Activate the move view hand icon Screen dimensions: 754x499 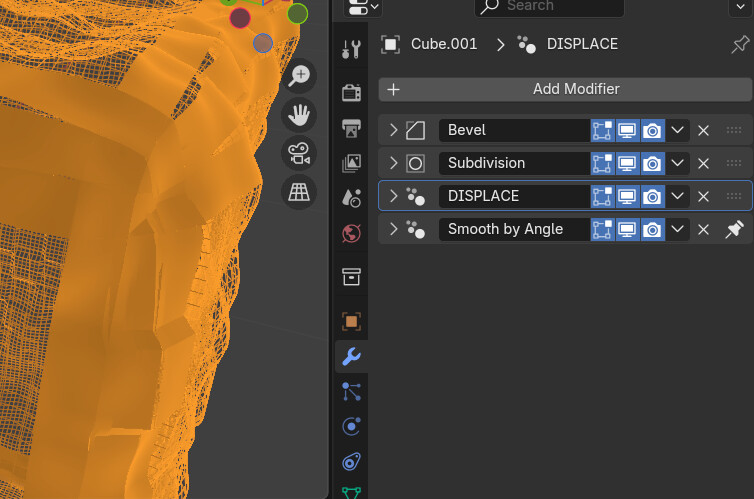299,115
